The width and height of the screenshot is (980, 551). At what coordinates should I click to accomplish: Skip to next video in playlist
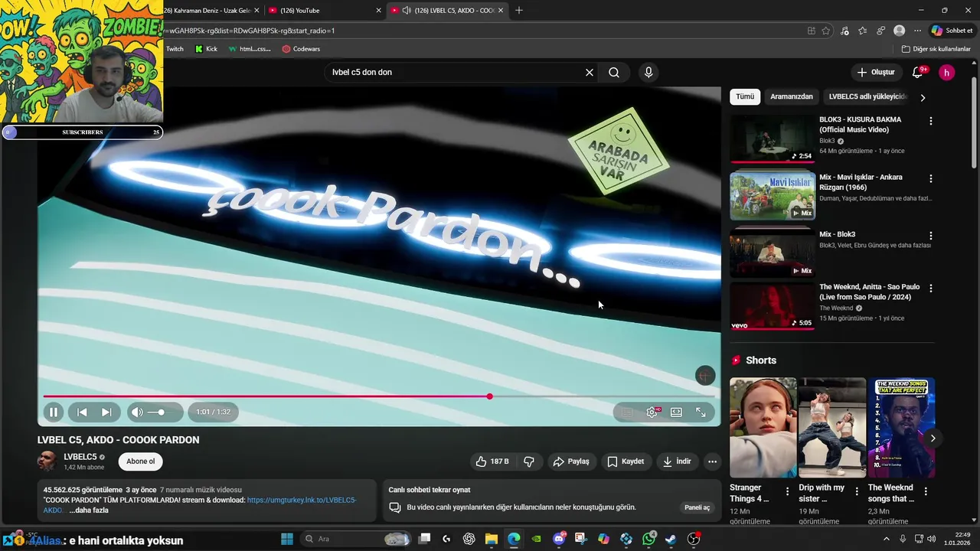click(x=106, y=412)
